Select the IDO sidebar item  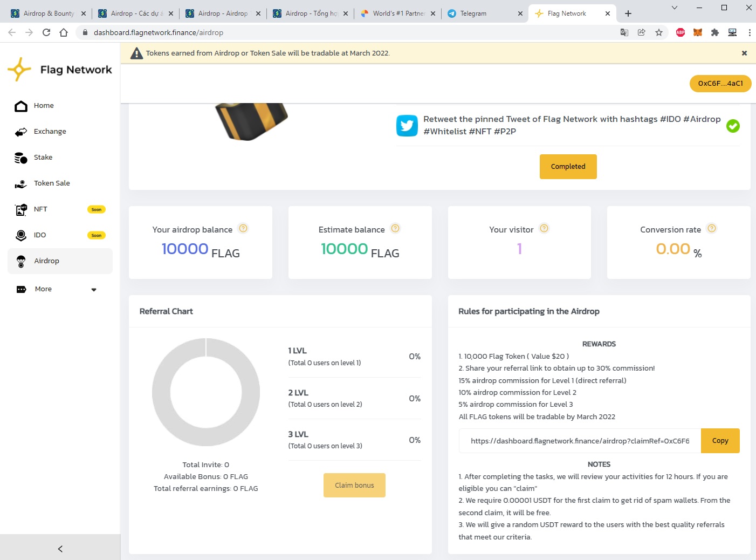click(60, 235)
